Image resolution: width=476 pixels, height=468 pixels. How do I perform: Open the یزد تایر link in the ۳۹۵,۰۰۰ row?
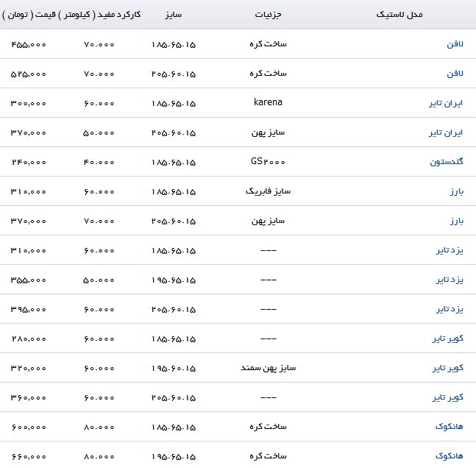tap(450, 309)
